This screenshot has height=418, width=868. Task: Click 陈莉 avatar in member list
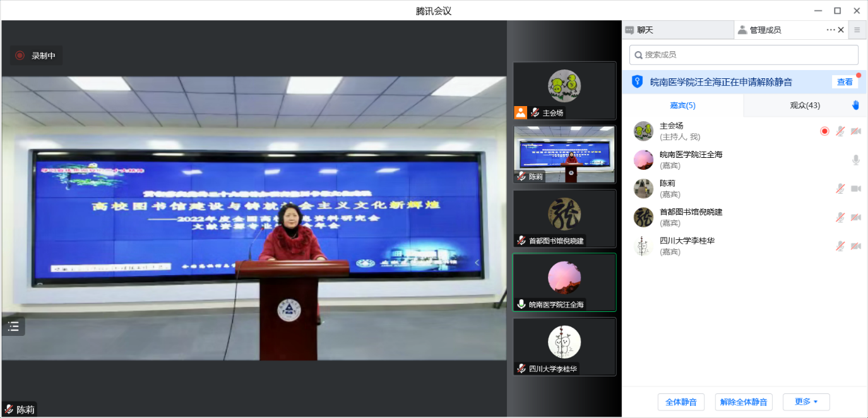(x=643, y=188)
